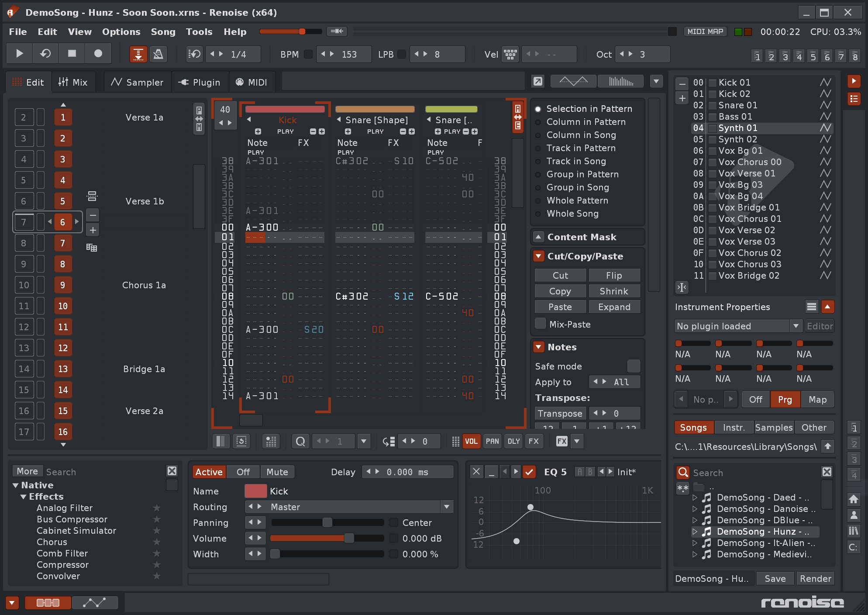868x615 pixels.
Task: Open FX column dropdown arrow
Action: pos(577,441)
